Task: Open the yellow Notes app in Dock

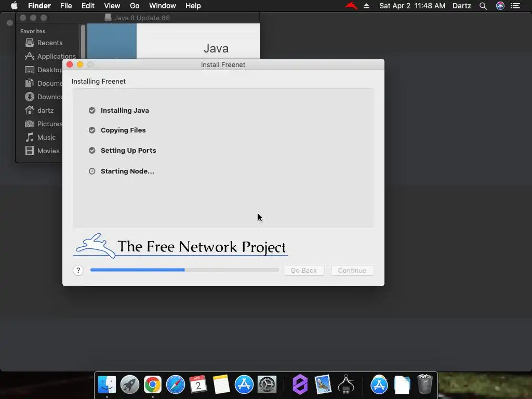Action: 221,384
